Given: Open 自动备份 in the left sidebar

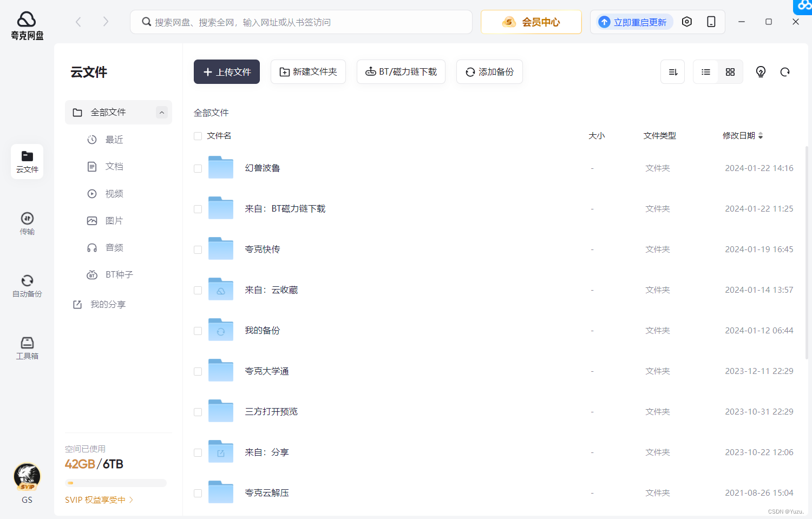Looking at the screenshot, I should click(27, 286).
